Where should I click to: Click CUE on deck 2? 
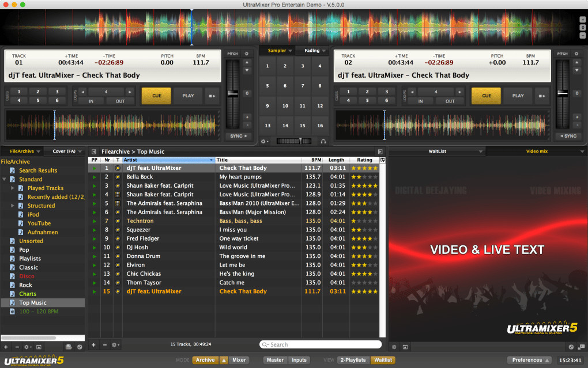pos(487,96)
